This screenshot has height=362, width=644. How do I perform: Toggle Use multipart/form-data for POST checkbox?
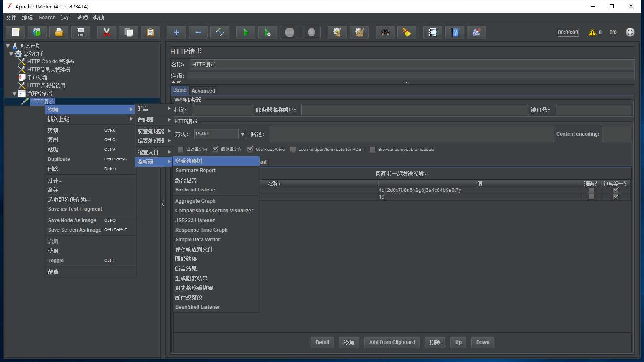tap(293, 149)
